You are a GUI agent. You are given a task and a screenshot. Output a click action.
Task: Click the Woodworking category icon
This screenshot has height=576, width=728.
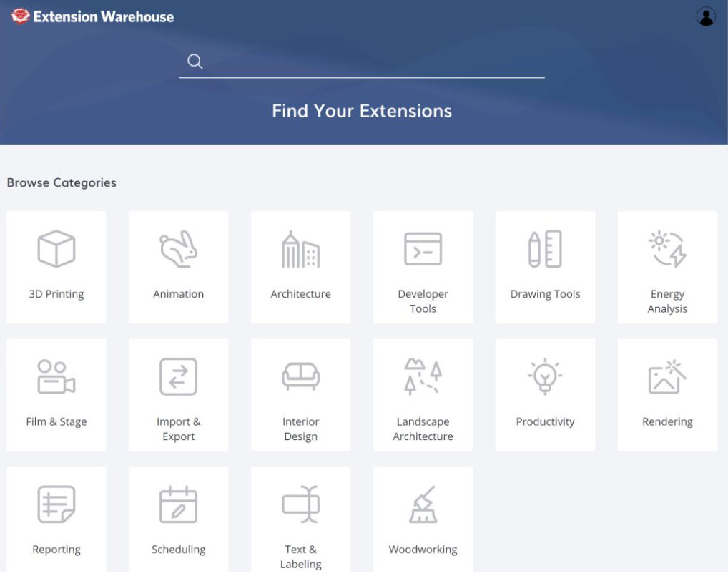pos(423,504)
